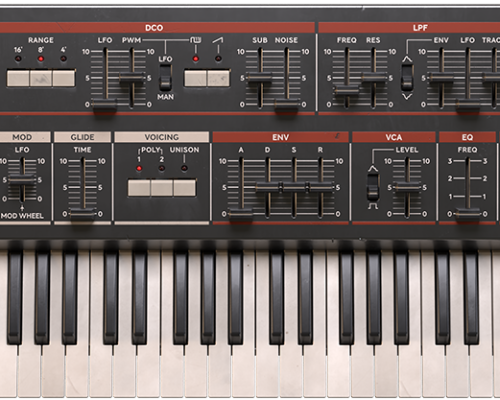The width and height of the screenshot is (500, 400).
Task: Enable Unison voicing button
Action: pos(185,188)
